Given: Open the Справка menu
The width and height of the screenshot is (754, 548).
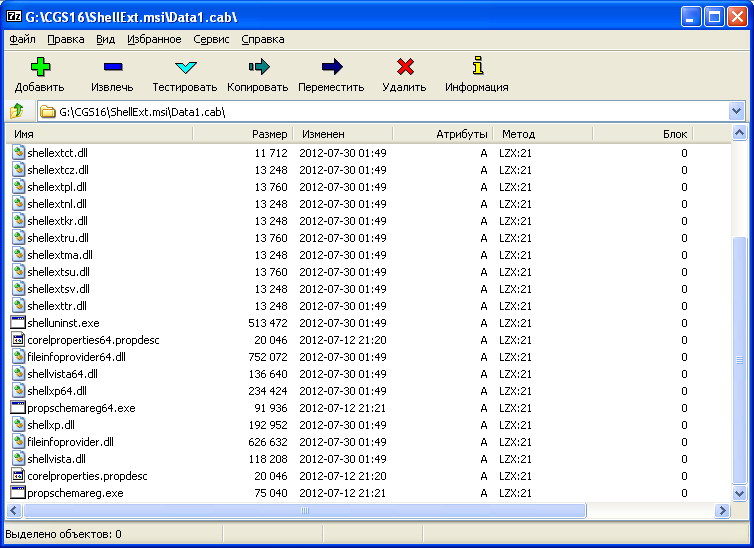Looking at the screenshot, I should [x=263, y=39].
